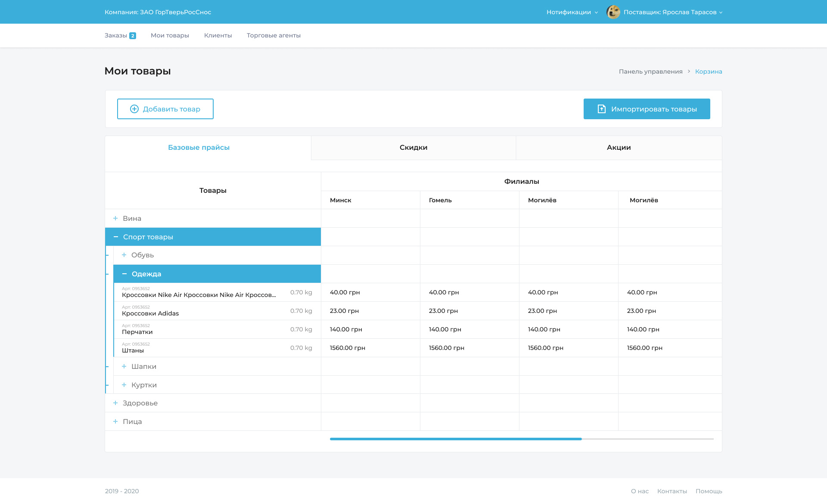Click the 0.70 kg weight of Перчатки
This screenshot has height=504, width=827.
pyautogui.click(x=301, y=329)
